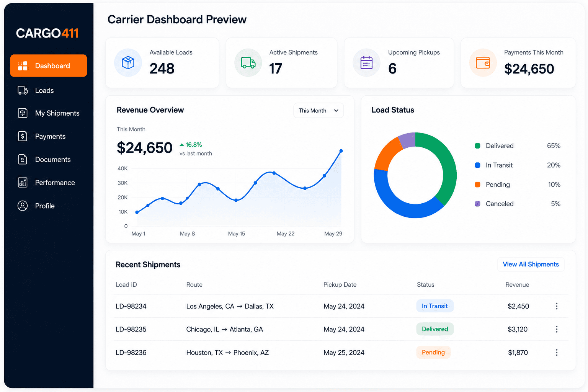Click route Houston, TX → Phoenix, AZ
This screenshot has width=588, height=392.
[228, 353]
